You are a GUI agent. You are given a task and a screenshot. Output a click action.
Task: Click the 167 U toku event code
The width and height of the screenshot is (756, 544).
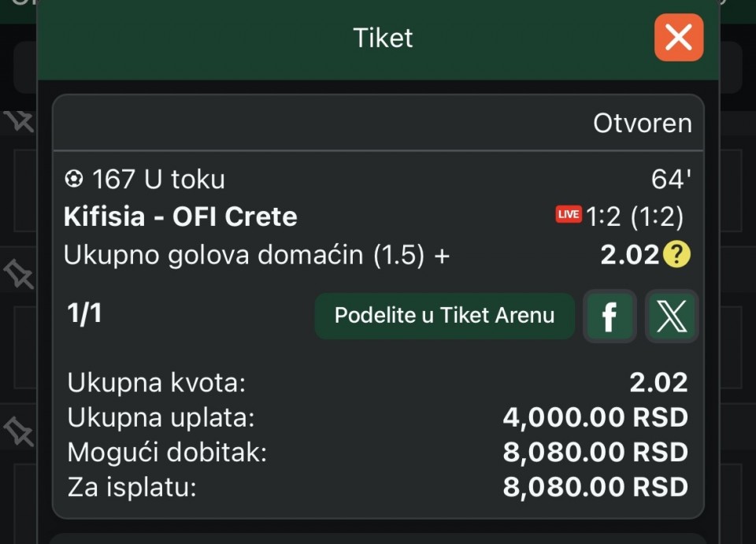click(158, 179)
